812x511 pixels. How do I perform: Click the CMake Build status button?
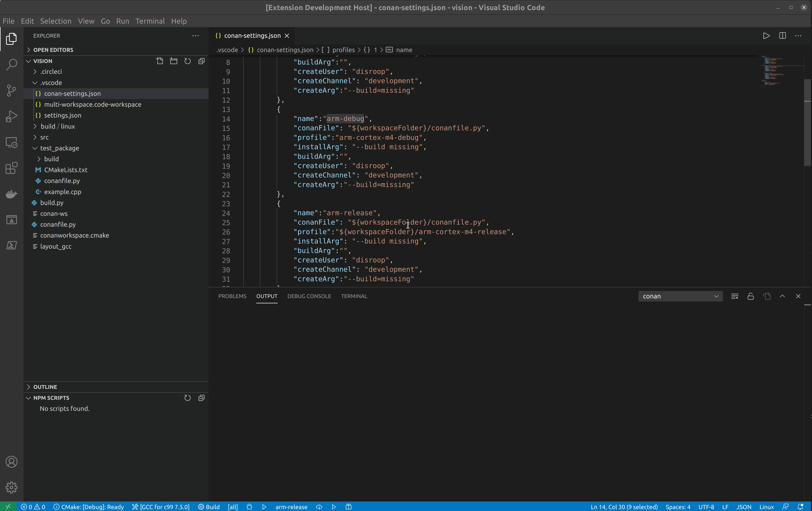pos(209,507)
